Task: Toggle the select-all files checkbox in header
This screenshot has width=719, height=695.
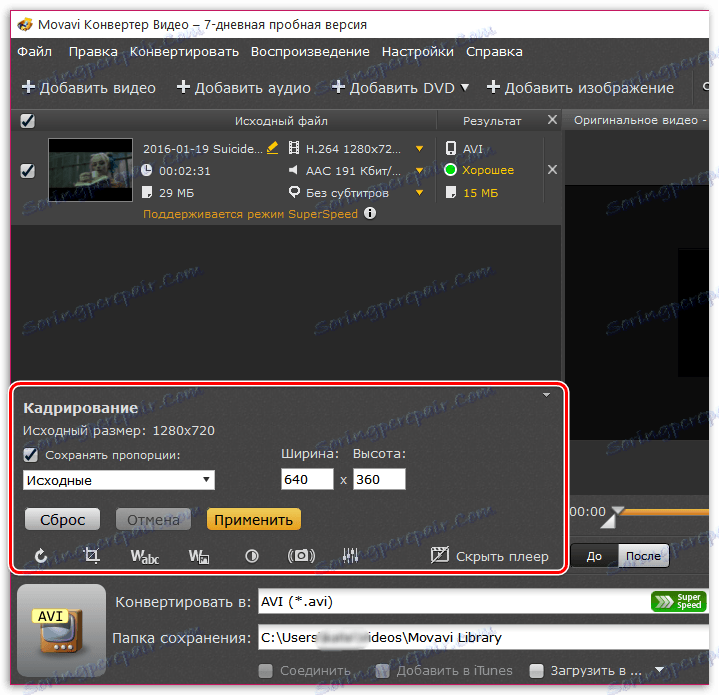Action: point(28,121)
